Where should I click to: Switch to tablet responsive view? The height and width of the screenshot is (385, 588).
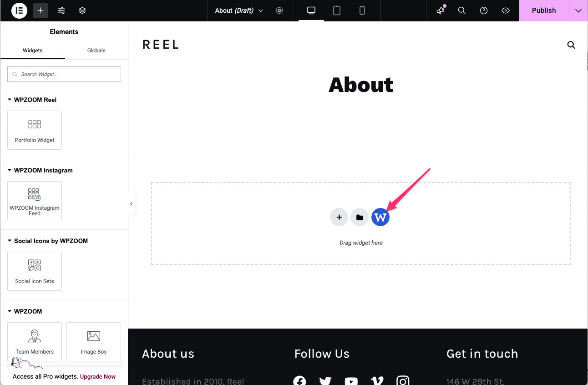point(337,10)
